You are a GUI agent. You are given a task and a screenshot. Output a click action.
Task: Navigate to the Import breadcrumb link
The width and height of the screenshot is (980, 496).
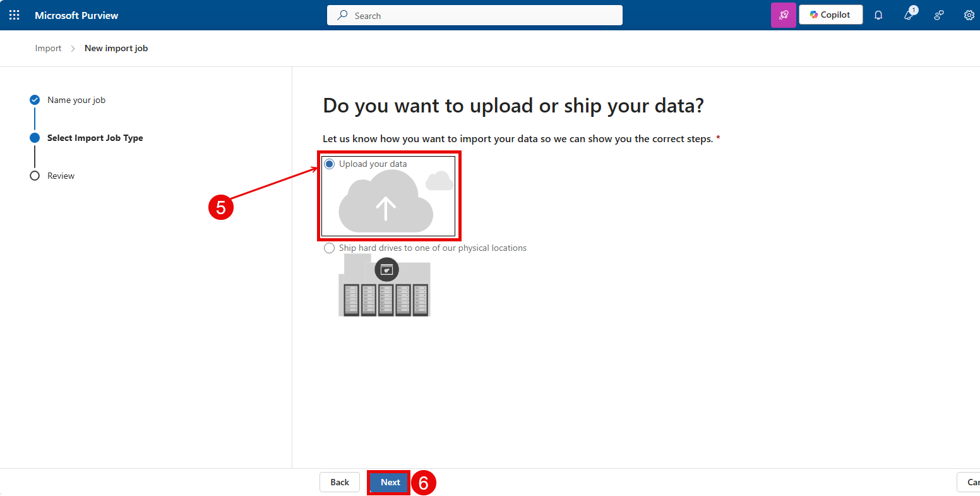pyautogui.click(x=48, y=48)
